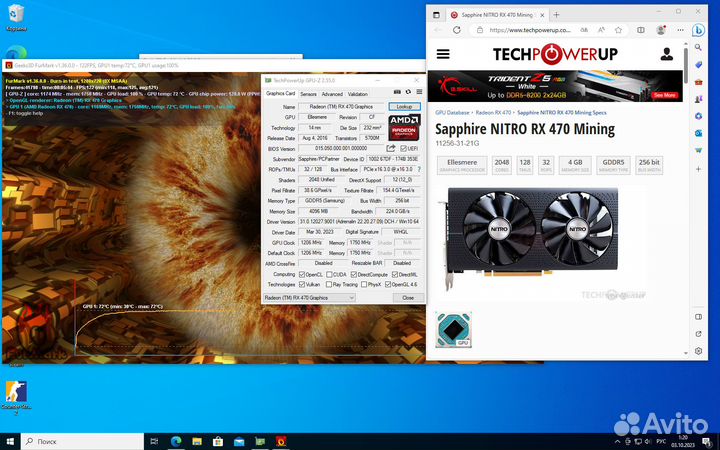This screenshot has width=720, height=450.
Task: Take a GPU-Z screenshot with the camera icon
Action: [x=397, y=92]
